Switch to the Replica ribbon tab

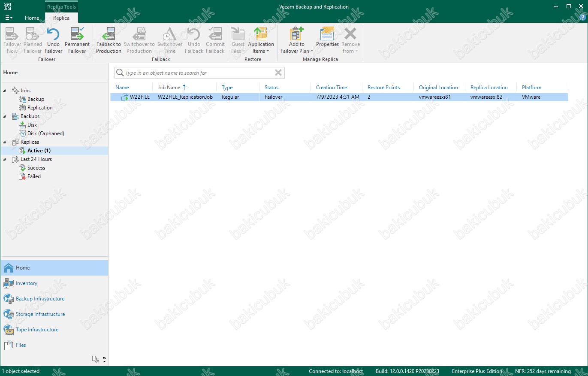coord(61,18)
